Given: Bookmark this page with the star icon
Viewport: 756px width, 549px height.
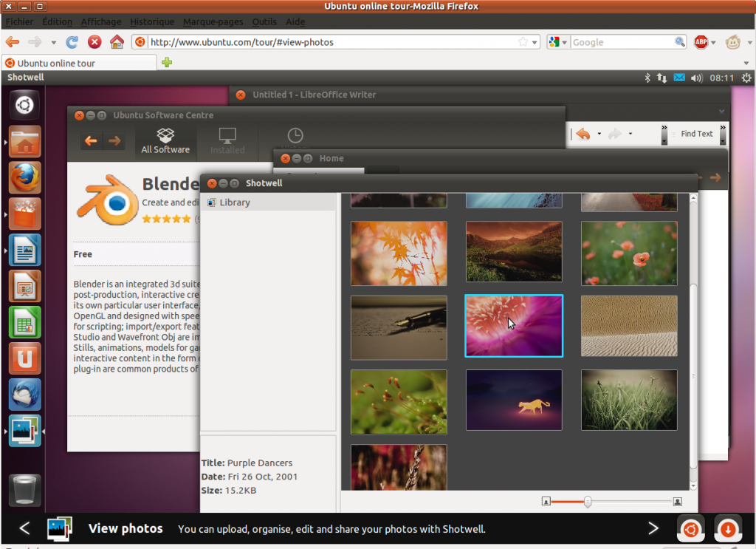Looking at the screenshot, I should point(523,42).
